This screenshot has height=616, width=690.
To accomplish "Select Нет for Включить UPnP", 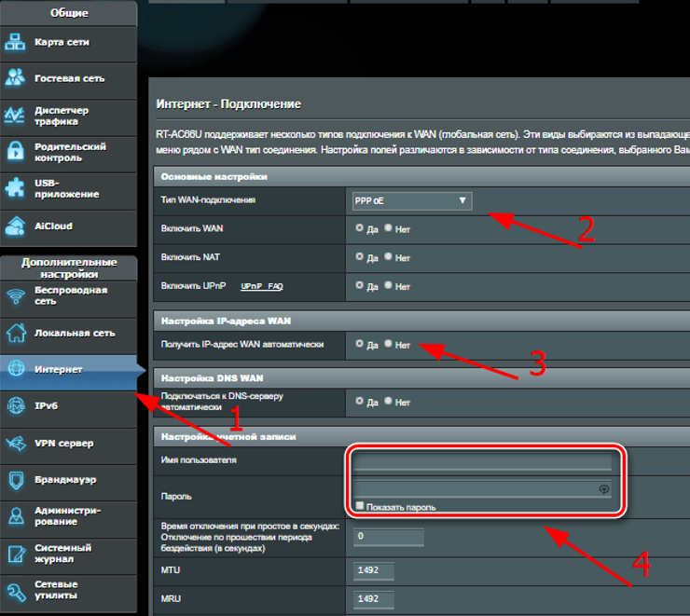I will click(388, 285).
